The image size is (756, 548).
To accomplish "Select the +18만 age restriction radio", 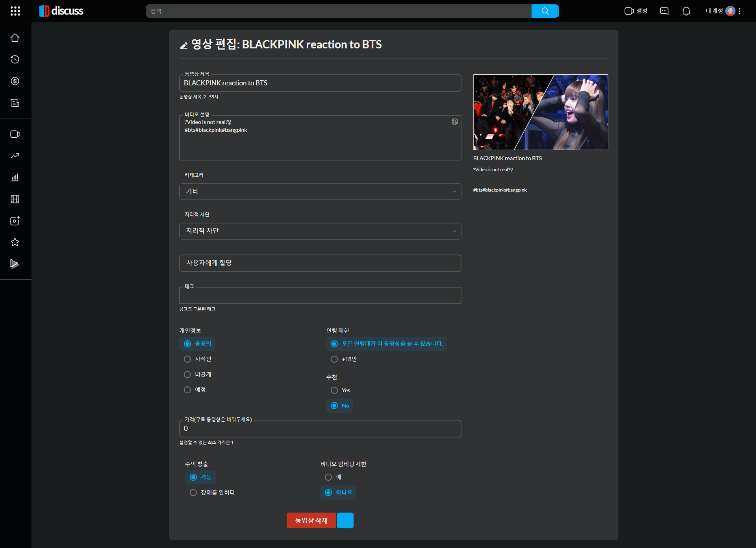I will tap(344, 359).
